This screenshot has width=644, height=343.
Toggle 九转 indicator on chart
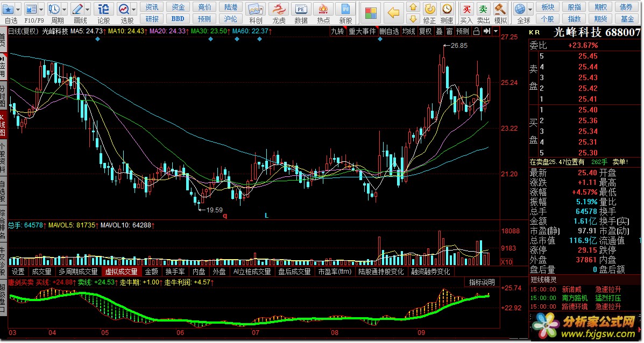click(337, 31)
